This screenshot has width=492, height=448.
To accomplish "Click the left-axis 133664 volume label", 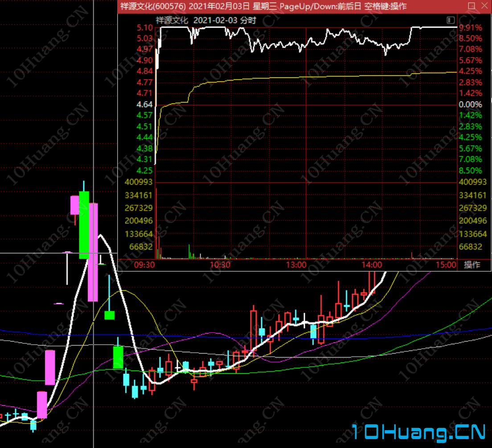I will (x=138, y=234).
